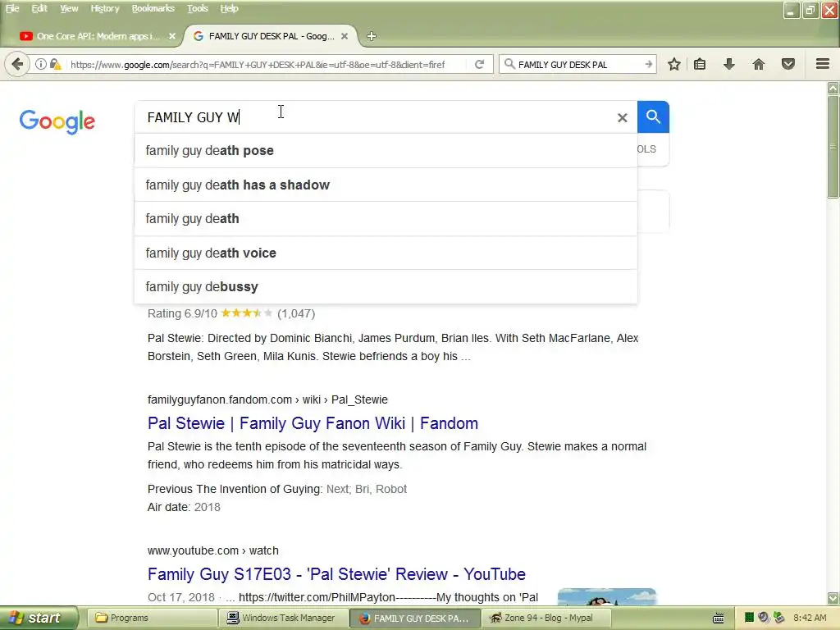Click the insecure lock warning icon

tap(55, 64)
